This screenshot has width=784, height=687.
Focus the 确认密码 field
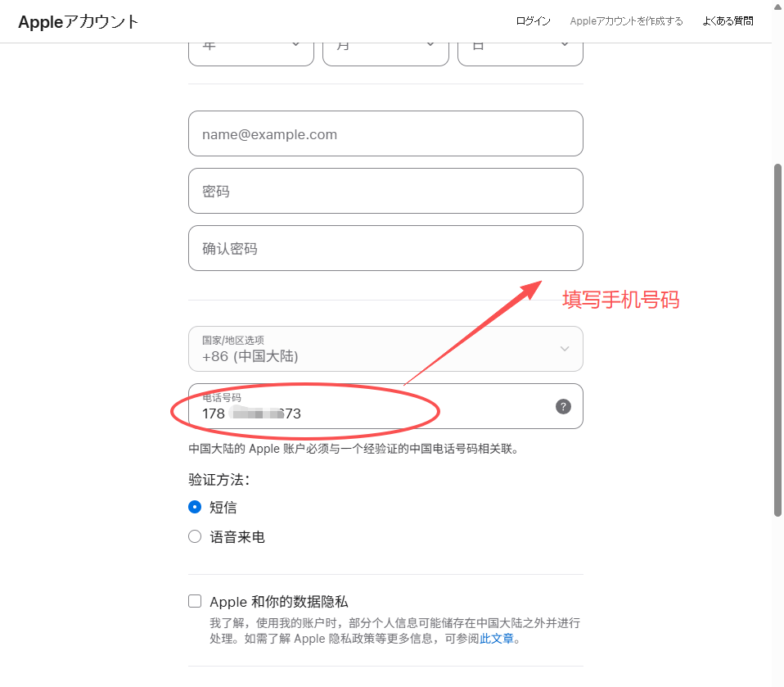385,248
